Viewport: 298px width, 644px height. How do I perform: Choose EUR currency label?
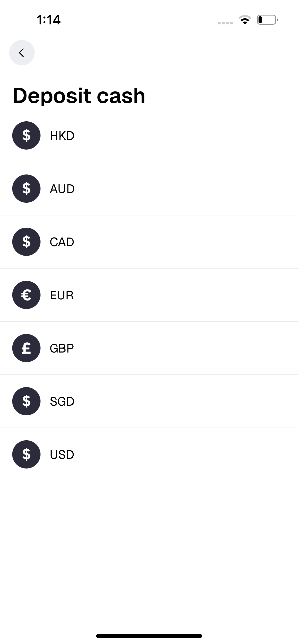(62, 295)
